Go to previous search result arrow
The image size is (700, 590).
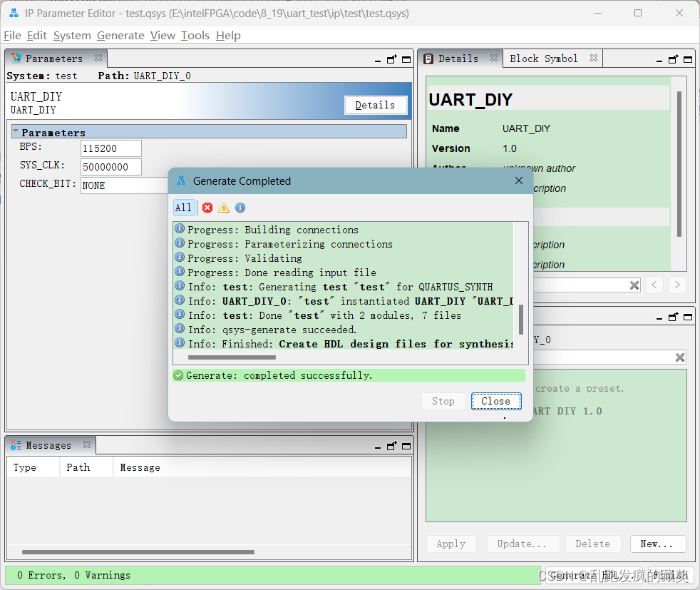coord(654,285)
